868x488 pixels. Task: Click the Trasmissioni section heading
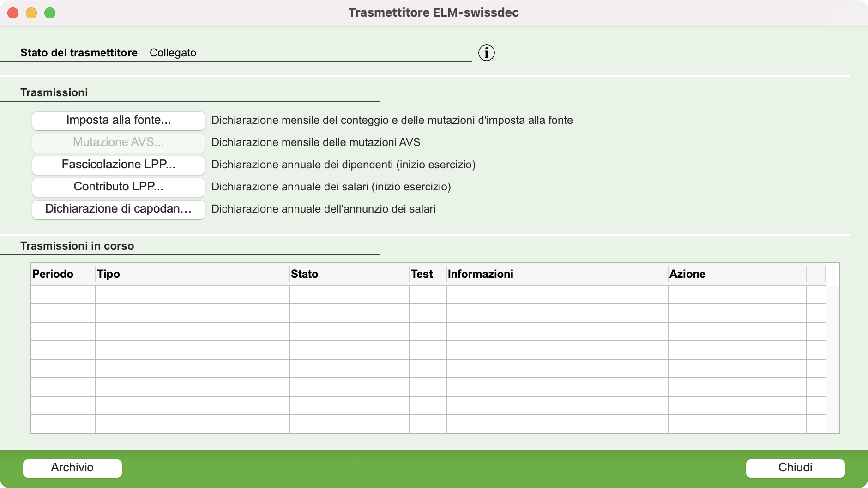(x=54, y=92)
